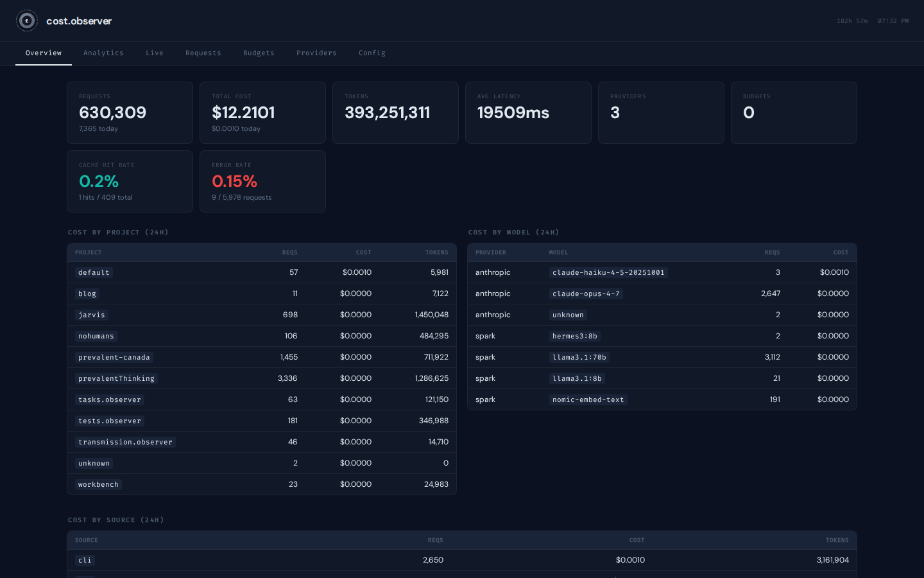Click the Cost by Model (24h) heading
The image size is (924, 578).
tap(514, 232)
